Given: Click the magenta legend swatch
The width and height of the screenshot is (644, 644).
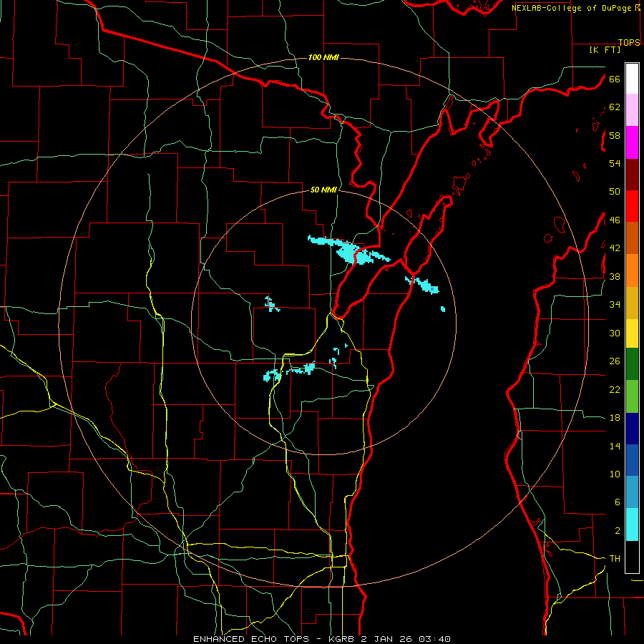Looking at the screenshot, I should pos(632,142).
